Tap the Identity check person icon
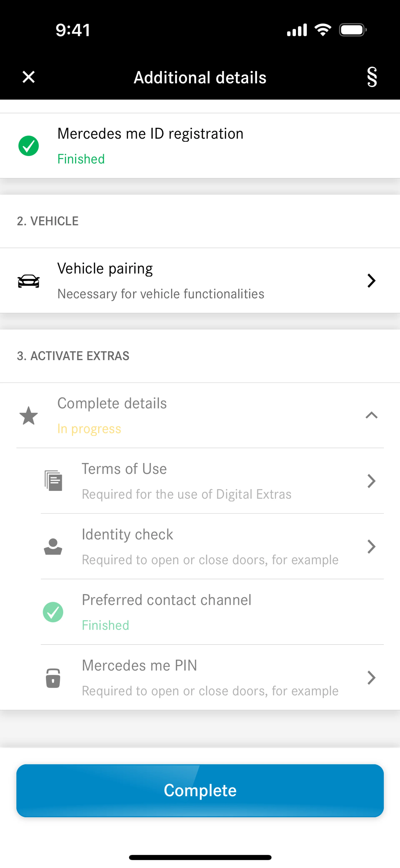Image resolution: width=400 pixels, height=868 pixels. tap(53, 547)
